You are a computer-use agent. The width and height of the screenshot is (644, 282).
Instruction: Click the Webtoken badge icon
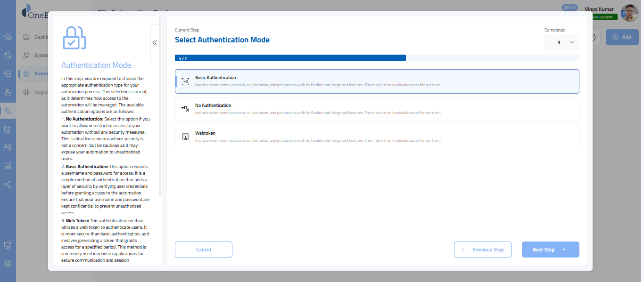click(185, 137)
